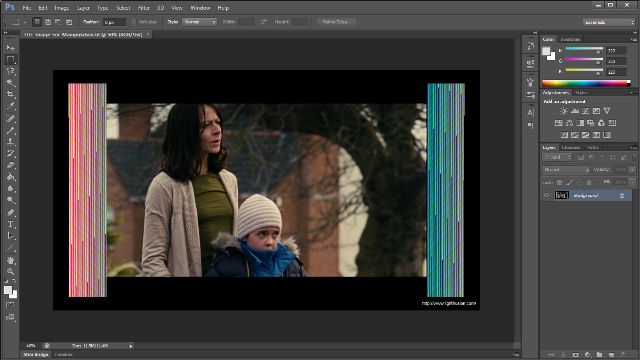Enable the Anti-alias checkbox
The width and height of the screenshot is (640, 360).
click(133, 22)
